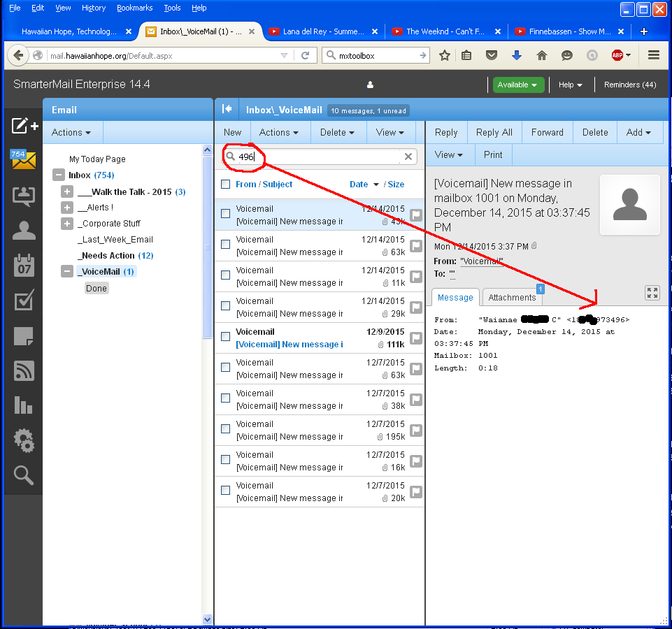
Task: Check the 12/14/2015 63k voicemail checkbox
Action: [x=225, y=244]
